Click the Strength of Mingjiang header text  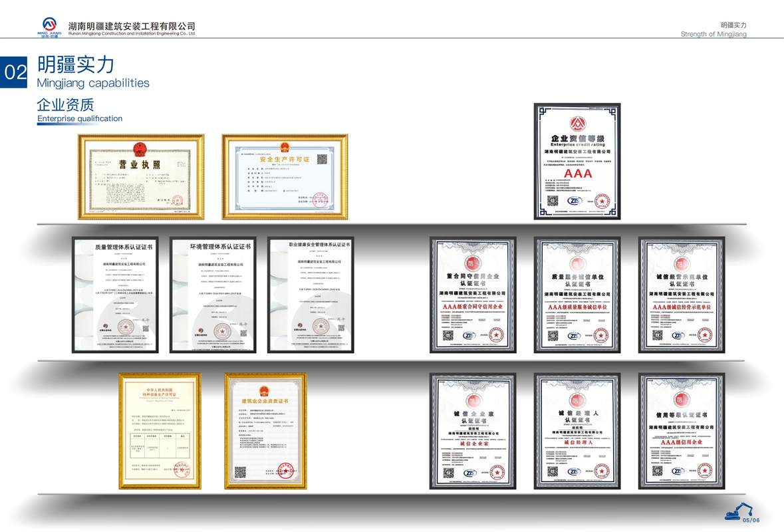coord(714,34)
